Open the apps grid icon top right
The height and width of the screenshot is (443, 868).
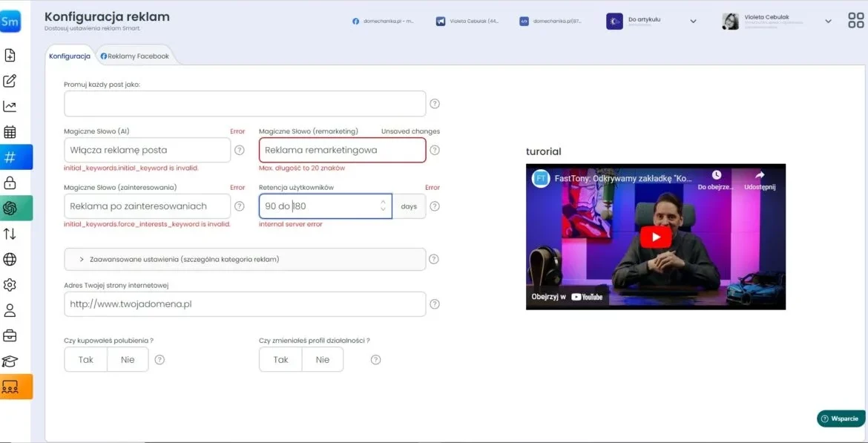[x=855, y=21]
